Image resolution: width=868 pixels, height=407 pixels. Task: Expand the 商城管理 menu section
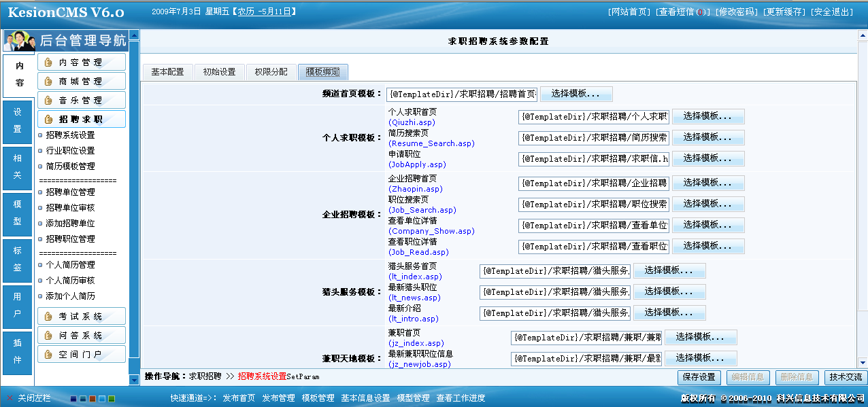point(83,79)
